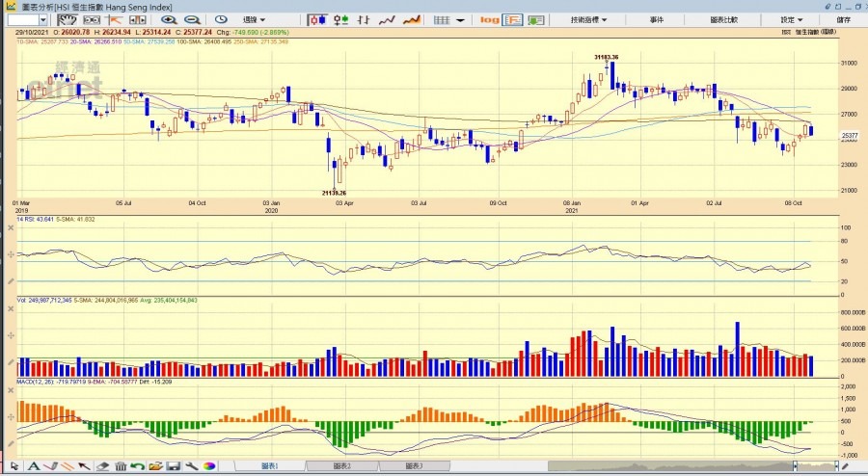Open the color wheel picker

(x=208, y=466)
